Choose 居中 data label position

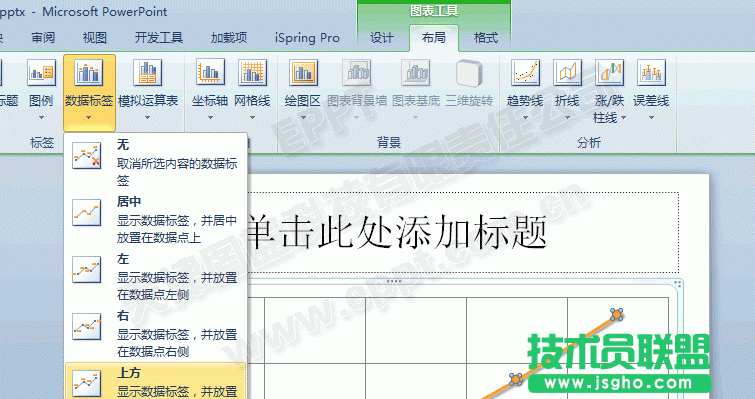point(156,219)
